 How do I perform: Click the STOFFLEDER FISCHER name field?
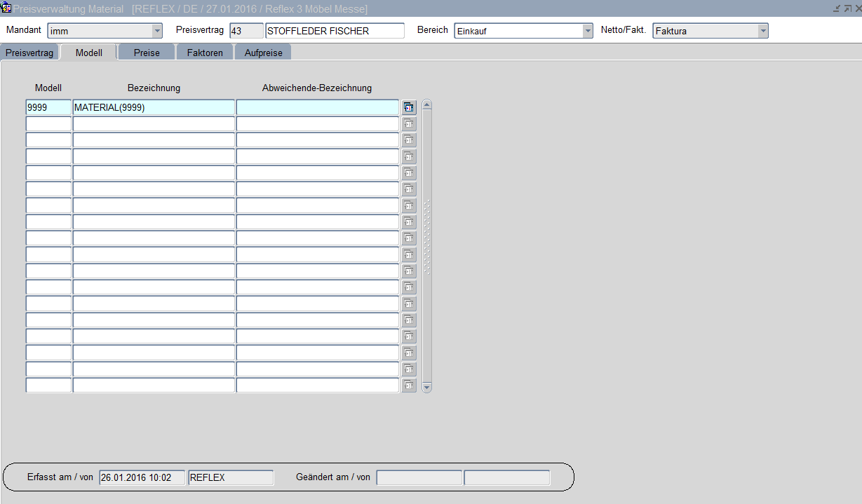[x=335, y=31]
